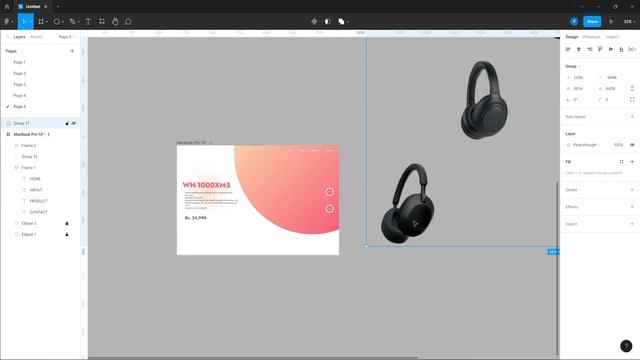This screenshot has height=360, width=640.
Task: Add a new page
Action: pyautogui.click(x=72, y=51)
